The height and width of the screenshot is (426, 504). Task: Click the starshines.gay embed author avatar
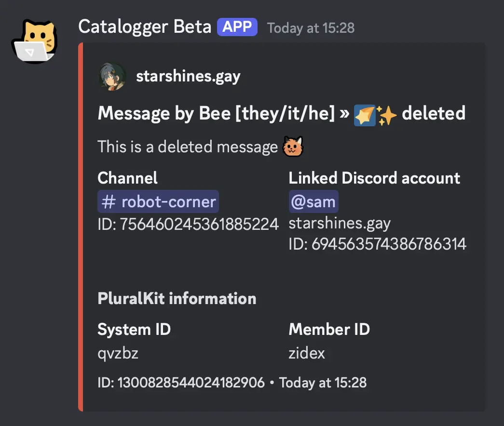click(x=112, y=77)
